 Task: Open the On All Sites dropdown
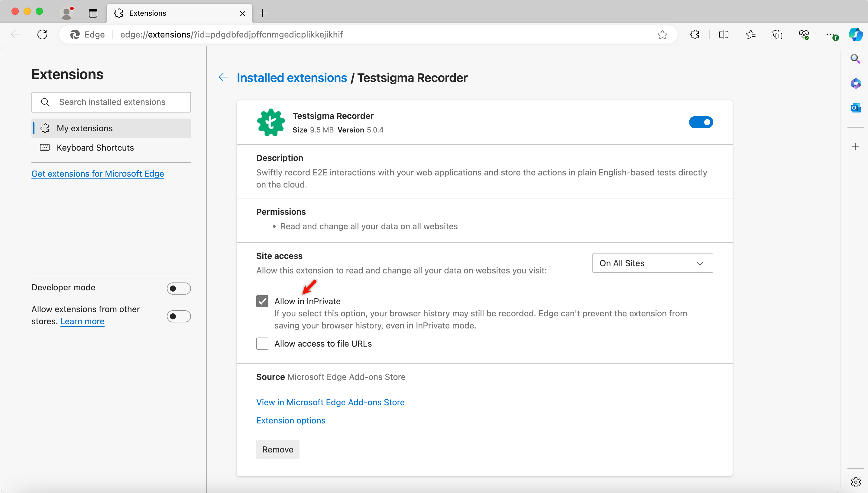pyautogui.click(x=652, y=263)
